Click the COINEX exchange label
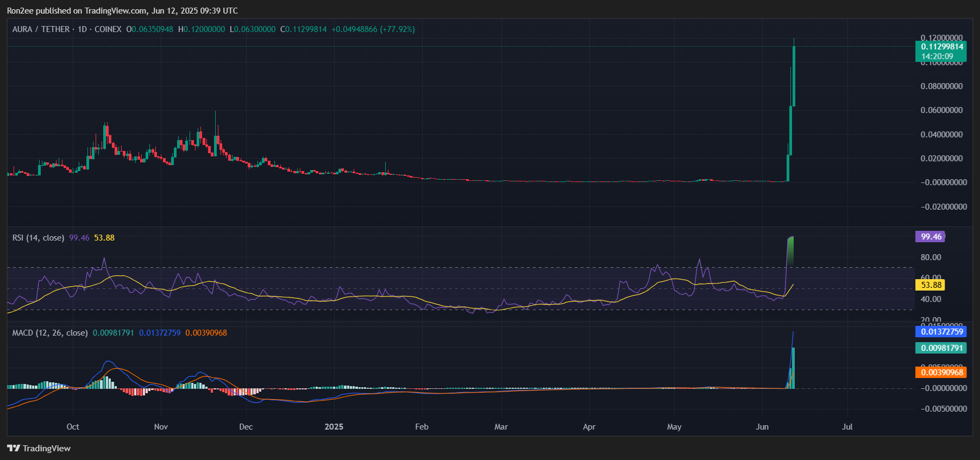This screenshot has height=460, width=980. click(x=108, y=29)
